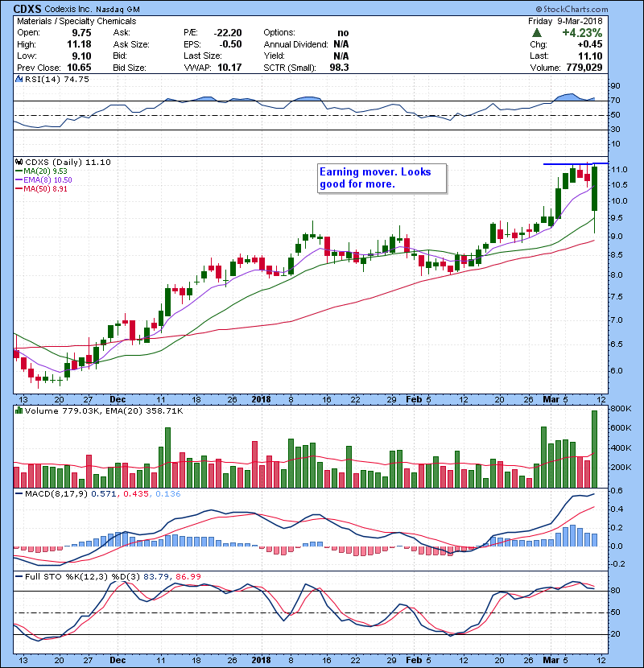Click the MACD signal value 0.435
This screenshot has height=668, width=644.
(x=135, y=494)
